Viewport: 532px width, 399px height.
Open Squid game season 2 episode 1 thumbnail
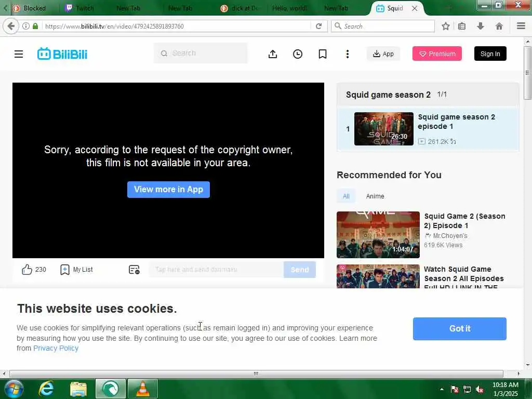click(384, 129)
